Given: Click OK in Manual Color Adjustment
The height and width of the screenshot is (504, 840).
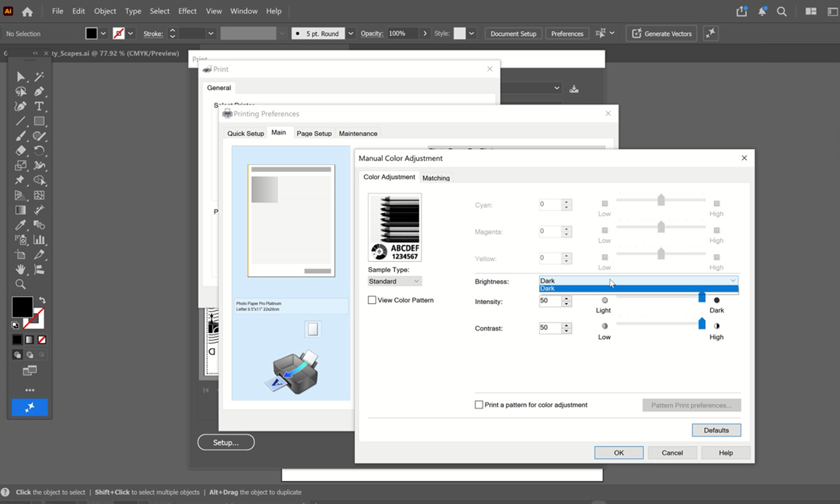Looking at the screenshot, I should (x=619, y=453).
